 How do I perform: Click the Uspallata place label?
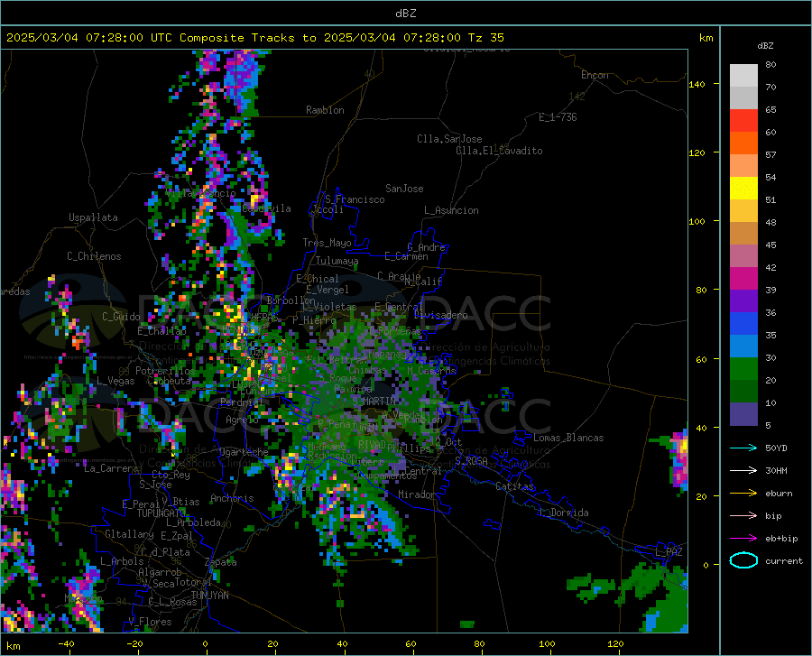[93, 217]
